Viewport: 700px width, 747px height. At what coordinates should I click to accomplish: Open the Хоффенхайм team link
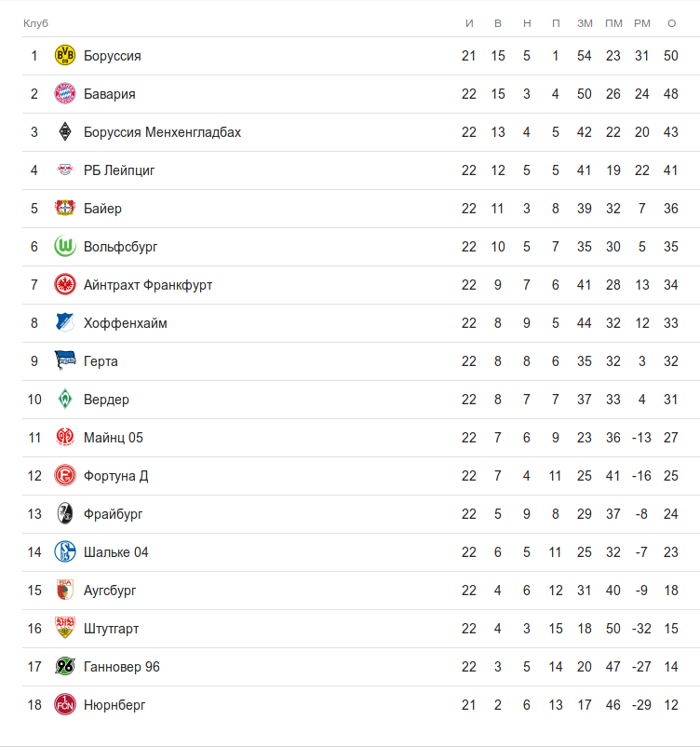point(126,323)
